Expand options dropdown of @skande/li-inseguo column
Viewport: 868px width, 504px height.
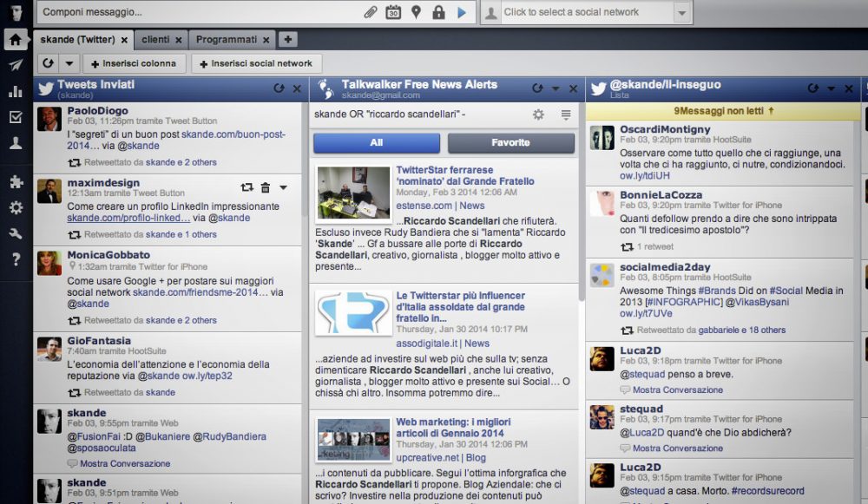tap(831, 88)
